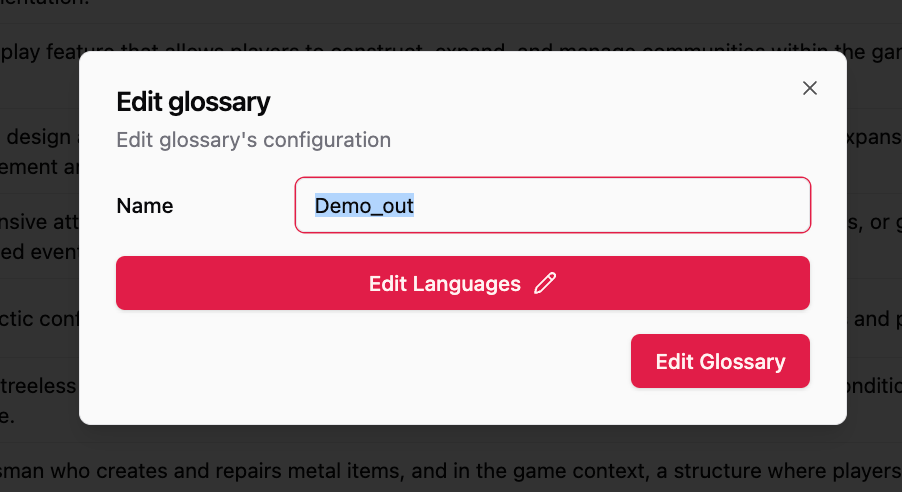Click dimmed text "the gam" right of dialog
Image resolution: width=902 pixels, height=492 pixels.
875,52
